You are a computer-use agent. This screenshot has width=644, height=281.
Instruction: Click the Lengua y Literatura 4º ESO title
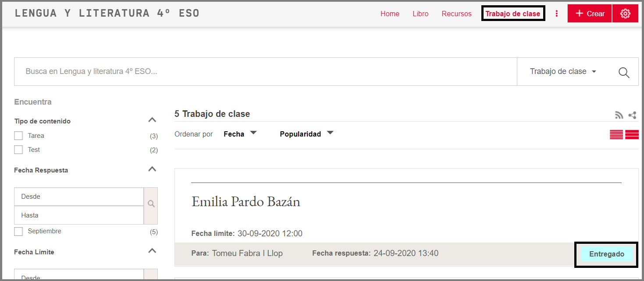107,13
